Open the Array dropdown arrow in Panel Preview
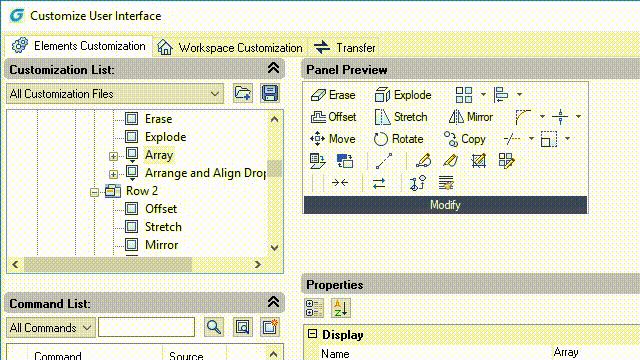The image size is (640, 360). [483, 95]
